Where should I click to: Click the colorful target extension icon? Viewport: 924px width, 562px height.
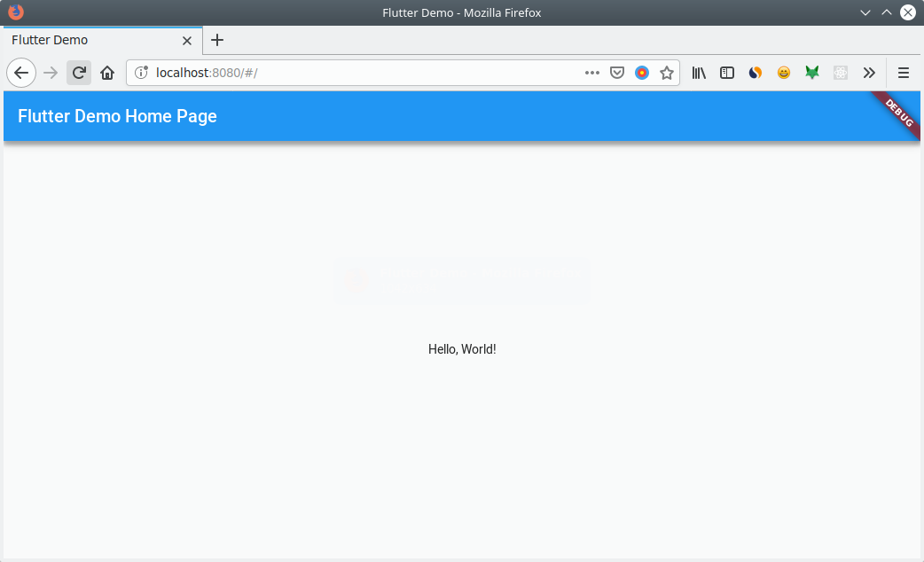(642, 73)
